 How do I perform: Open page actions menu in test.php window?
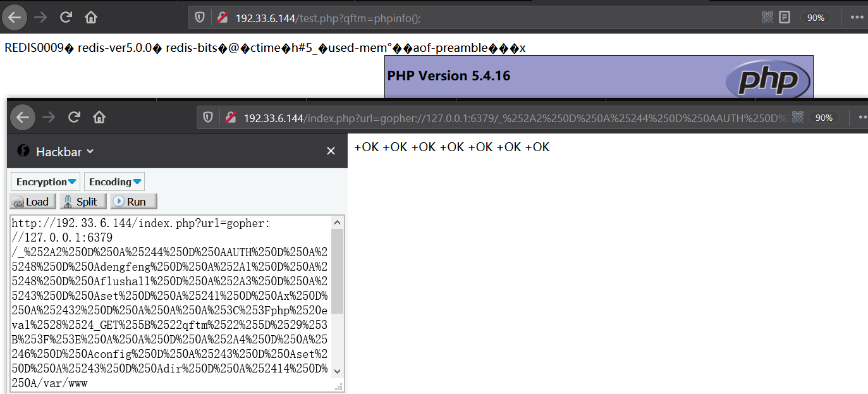point(858,18)
